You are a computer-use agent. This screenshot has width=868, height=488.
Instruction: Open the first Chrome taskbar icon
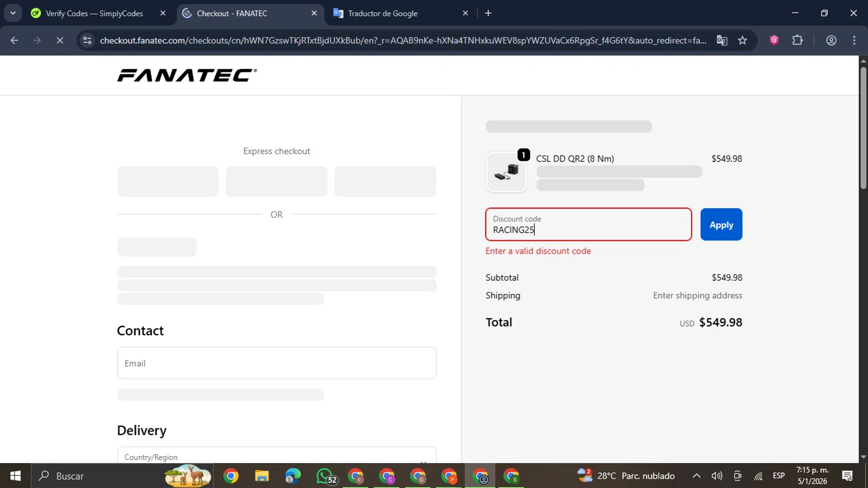[231, 476]
